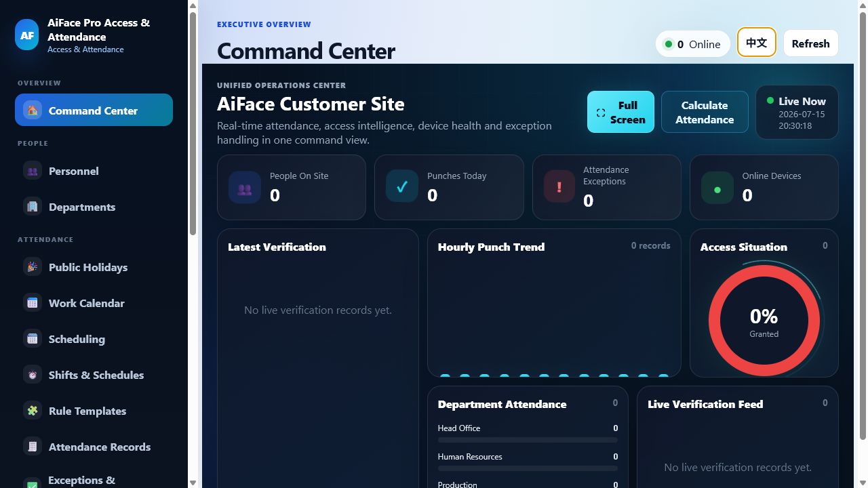868x488 pixels.
Task: Click the Departments building icon
Action: pyautogui.click(x=33, y=207)
